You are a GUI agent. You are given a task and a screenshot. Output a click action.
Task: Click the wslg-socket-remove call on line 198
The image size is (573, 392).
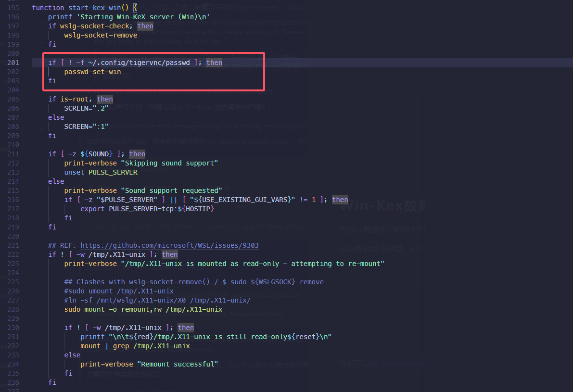tap(101, 35)
